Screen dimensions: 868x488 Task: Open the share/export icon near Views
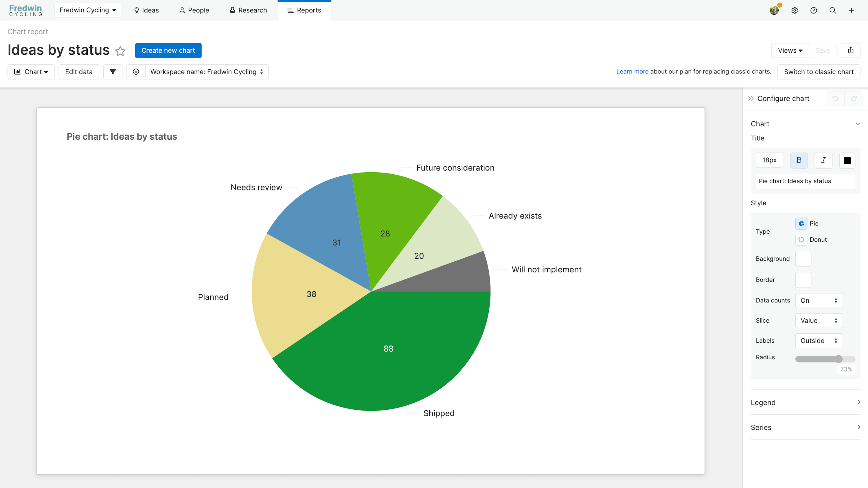tap(850, 50)
